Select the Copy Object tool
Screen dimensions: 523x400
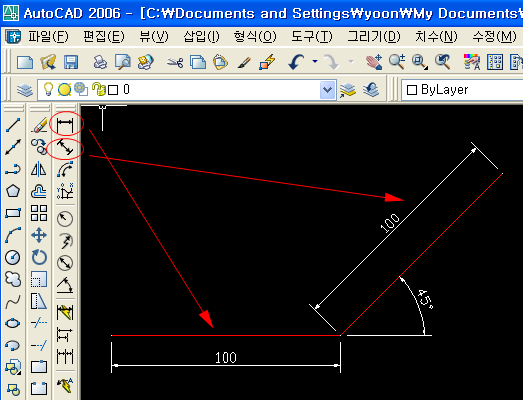39,147
